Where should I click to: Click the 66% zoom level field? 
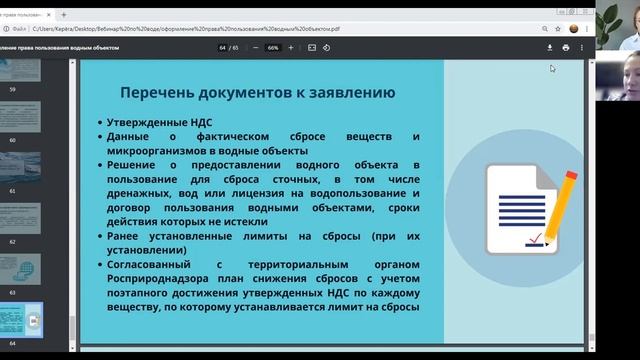pyautogui.click(x=273, y=48)
